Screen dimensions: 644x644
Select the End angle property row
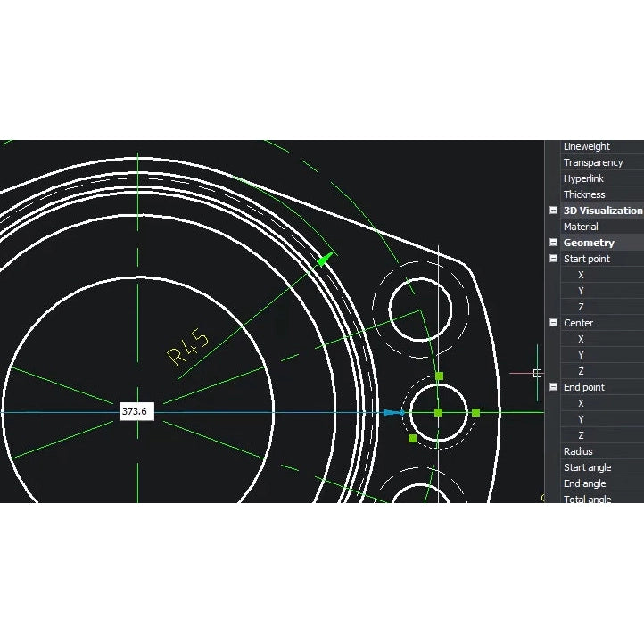602,483
